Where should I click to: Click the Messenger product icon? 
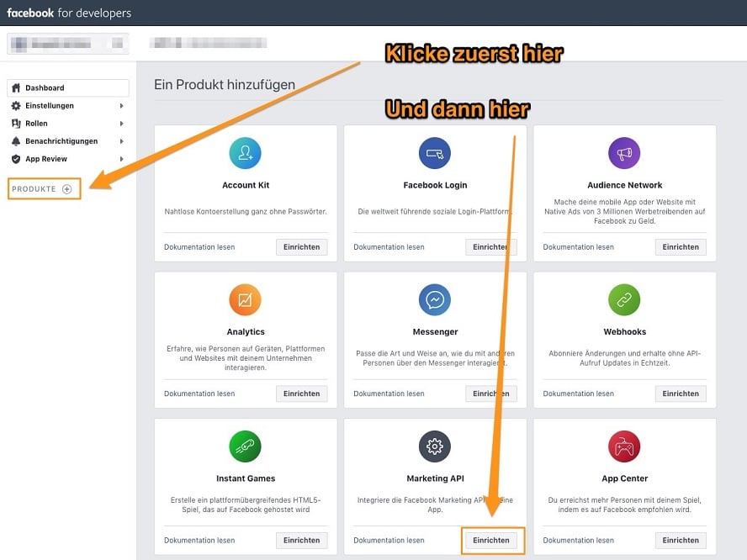434,300
